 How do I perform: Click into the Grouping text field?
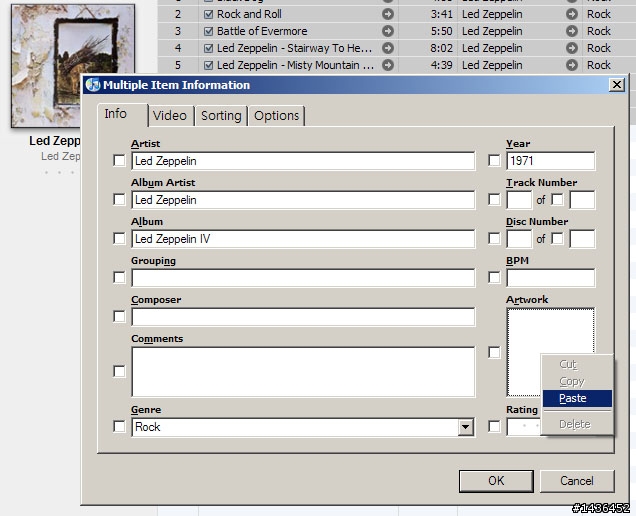coord(303,278)
